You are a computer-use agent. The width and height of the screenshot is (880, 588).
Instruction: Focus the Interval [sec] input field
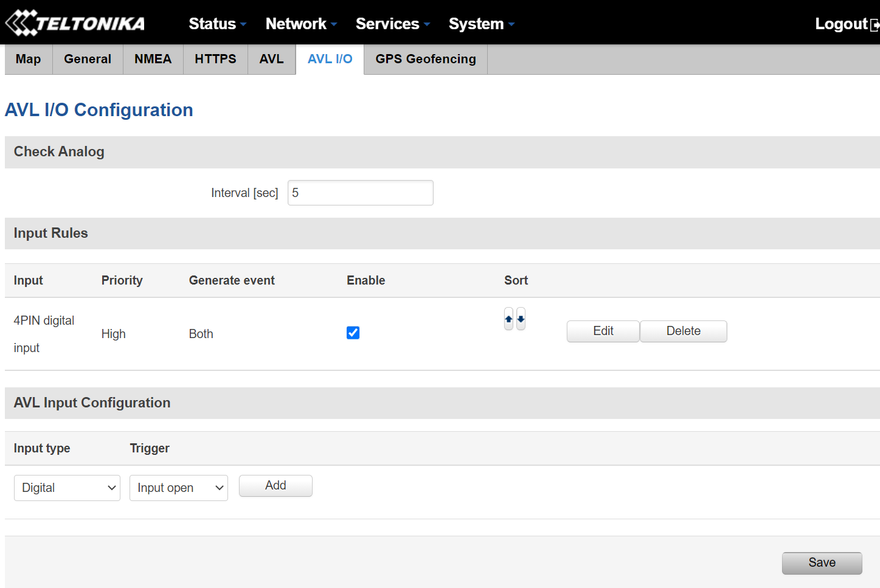click(361, 193)
